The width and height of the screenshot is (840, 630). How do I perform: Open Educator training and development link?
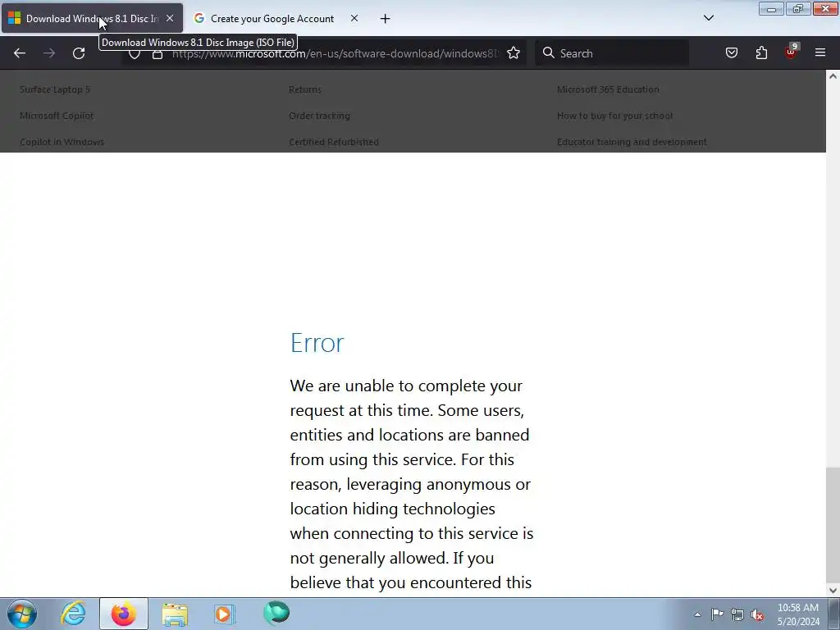pyautogui.click(x=632, y=142)
